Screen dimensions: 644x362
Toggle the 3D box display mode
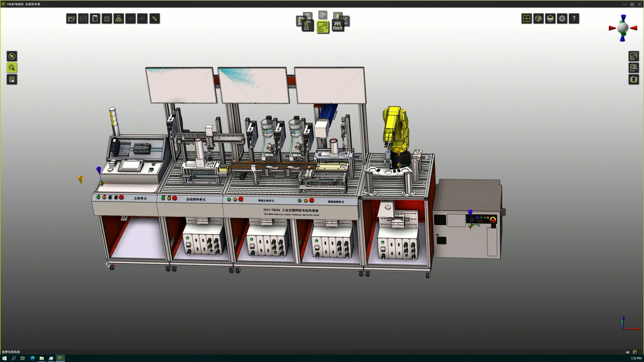coord(538,19)
